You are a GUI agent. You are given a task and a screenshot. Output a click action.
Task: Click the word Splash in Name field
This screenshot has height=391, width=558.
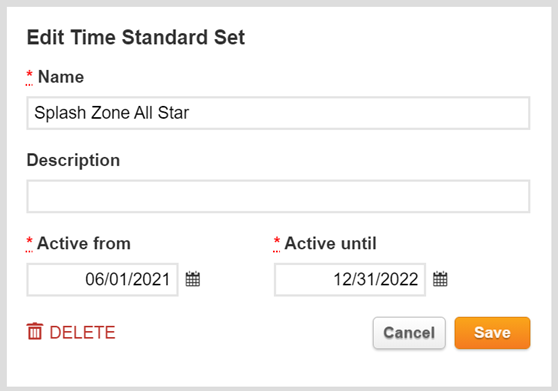pos(60,113)
